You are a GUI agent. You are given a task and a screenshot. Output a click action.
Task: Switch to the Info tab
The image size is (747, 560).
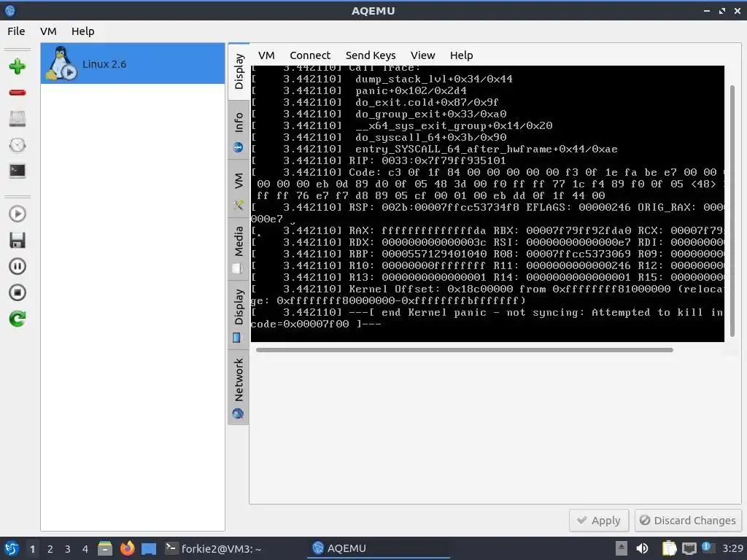[x=239, y=130]
